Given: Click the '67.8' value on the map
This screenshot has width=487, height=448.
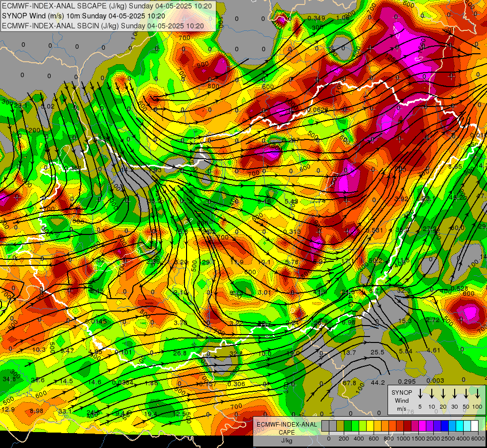Looking at the screenshot, I should point(349,383).
